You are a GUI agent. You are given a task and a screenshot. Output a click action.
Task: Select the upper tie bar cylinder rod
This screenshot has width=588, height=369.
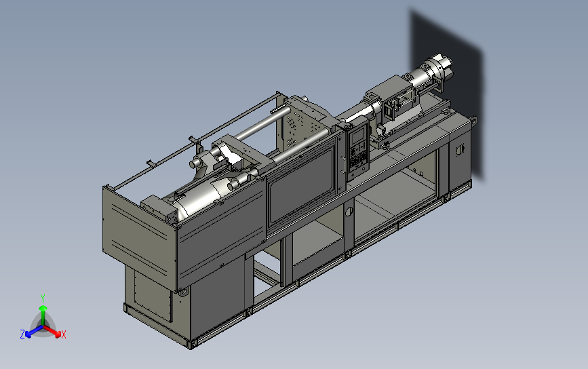point(262,122)
